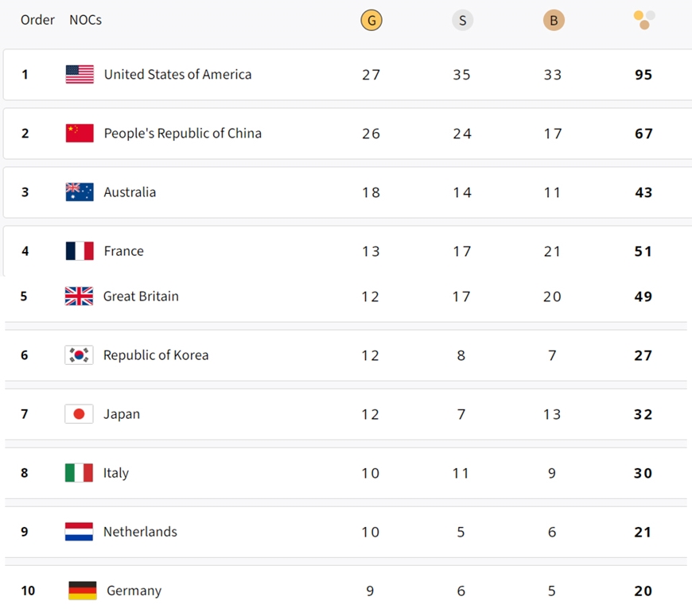Click the silver medal column icon
This screenshot has width=692, height=616.
point(462,21)
